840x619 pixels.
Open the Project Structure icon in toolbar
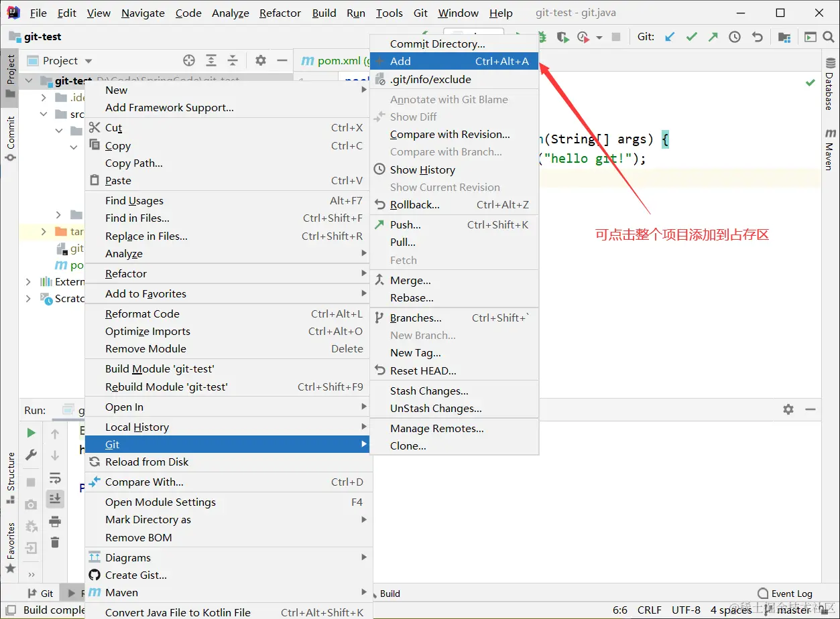coord(784,37)
